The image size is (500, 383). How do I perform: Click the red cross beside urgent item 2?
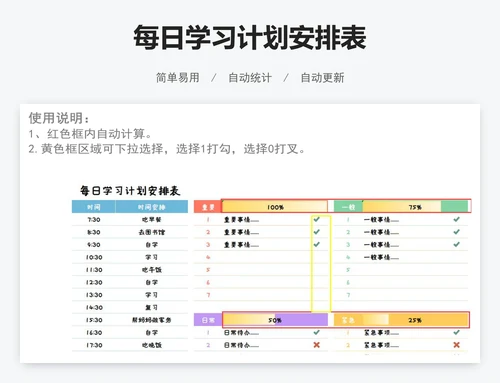point(456,345)
